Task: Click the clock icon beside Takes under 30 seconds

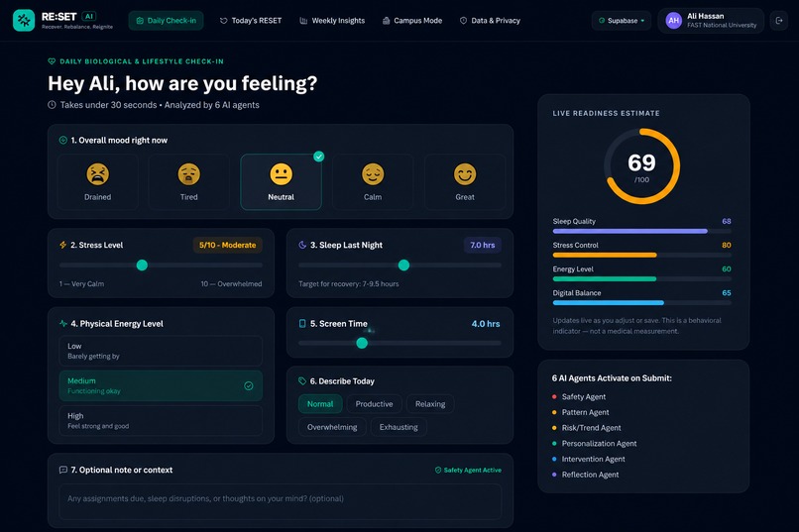Action: (52, 105)
